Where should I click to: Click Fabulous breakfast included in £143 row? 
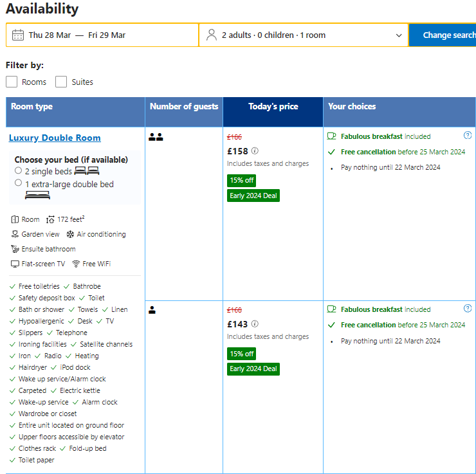click(385, 309)
